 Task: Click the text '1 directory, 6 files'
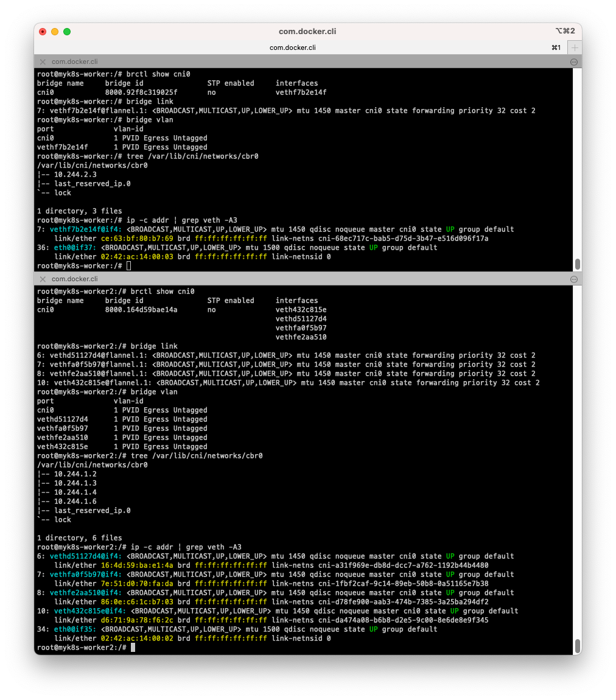coord(80,538)
